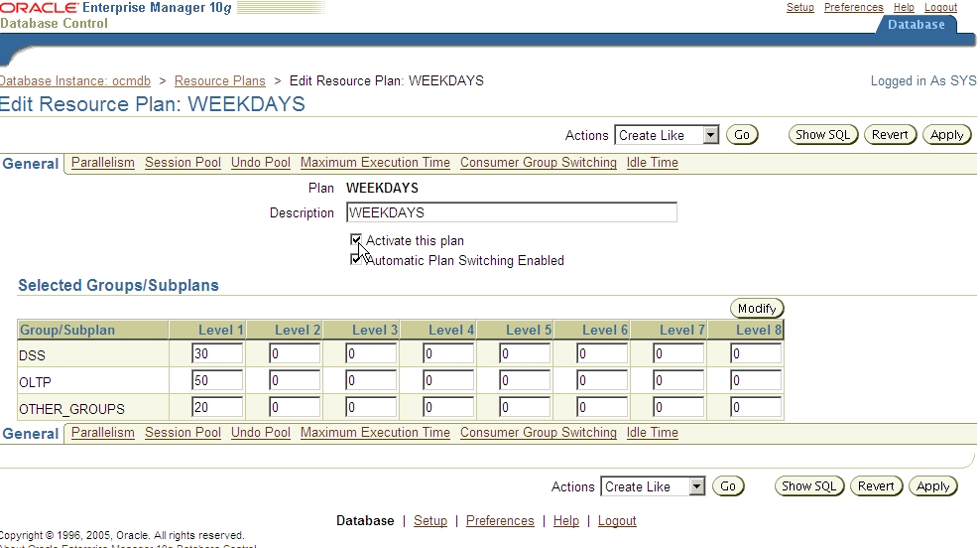Click OLTP Level 5 field
Viewport: 980px width, 548px height.
[525, 380]
